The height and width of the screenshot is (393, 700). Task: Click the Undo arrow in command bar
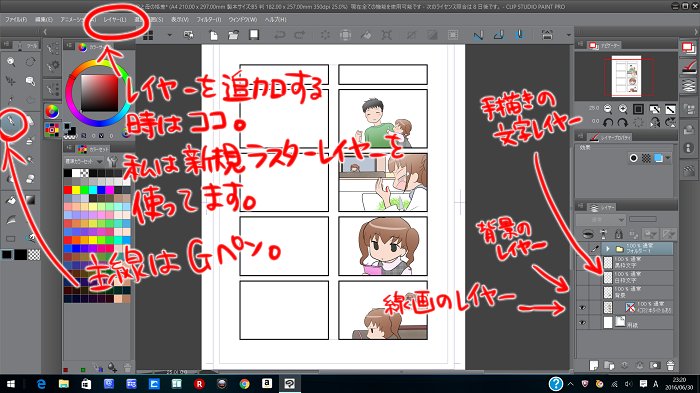pyautogui.click(x=279, y=35)
